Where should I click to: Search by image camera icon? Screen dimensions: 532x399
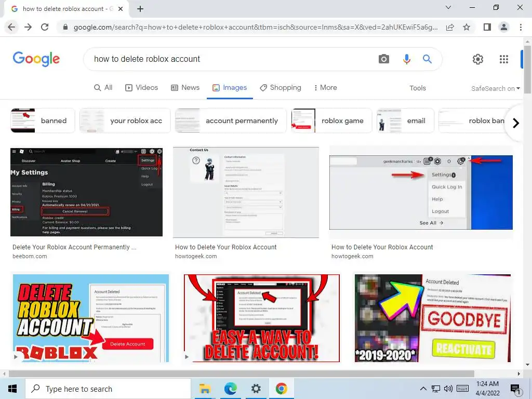[x=384, y=59]
